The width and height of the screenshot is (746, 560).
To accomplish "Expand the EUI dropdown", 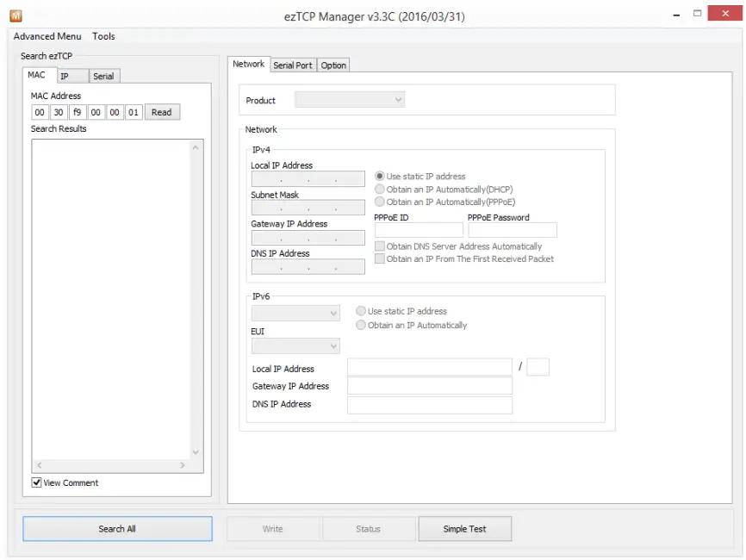I will tap(295, 346).
